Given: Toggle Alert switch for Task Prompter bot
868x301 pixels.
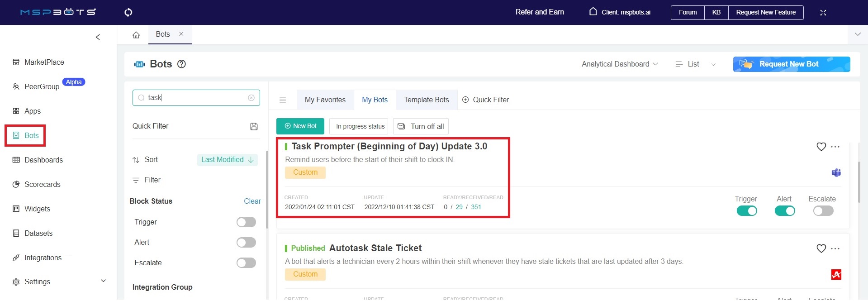Looking at the screenshot, I should tap(785, 211).
